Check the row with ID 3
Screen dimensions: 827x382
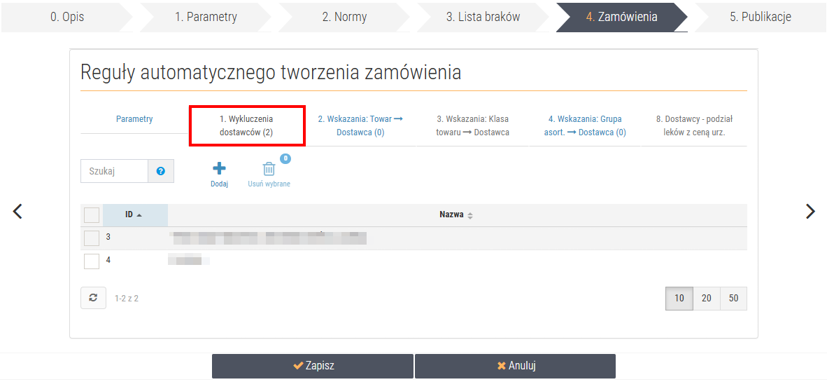pyautogui.click(x=92, y=238)
